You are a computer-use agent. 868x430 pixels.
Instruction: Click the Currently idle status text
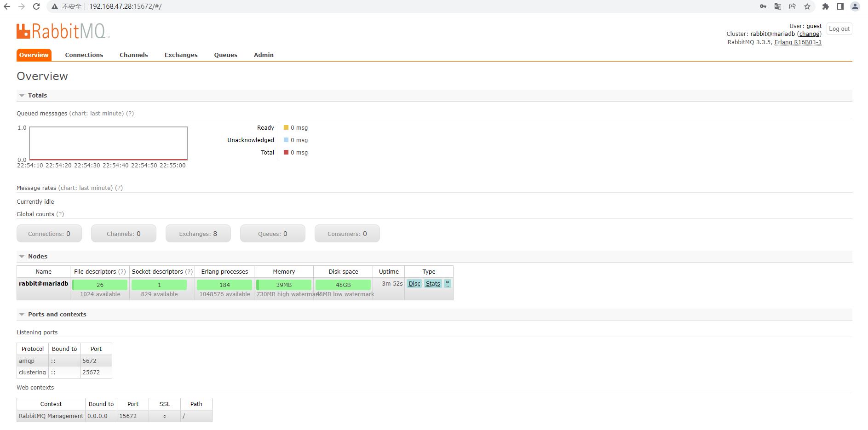coord(35,201)
